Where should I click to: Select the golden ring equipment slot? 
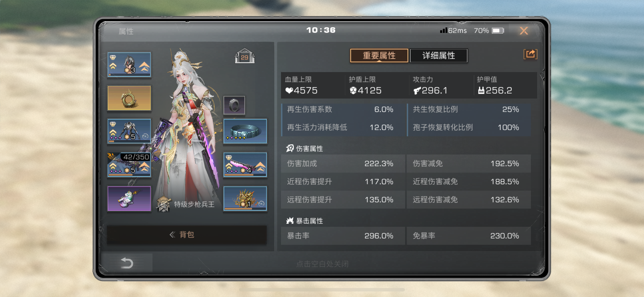[129, 98]
